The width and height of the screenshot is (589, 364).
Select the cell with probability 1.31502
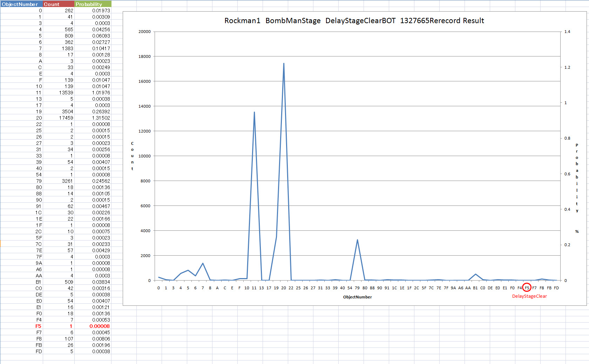click(x=93, y=118)
